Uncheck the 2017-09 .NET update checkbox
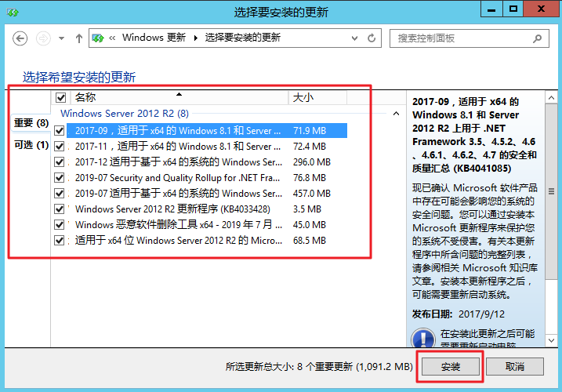562x392 pixels. (59, 131)
